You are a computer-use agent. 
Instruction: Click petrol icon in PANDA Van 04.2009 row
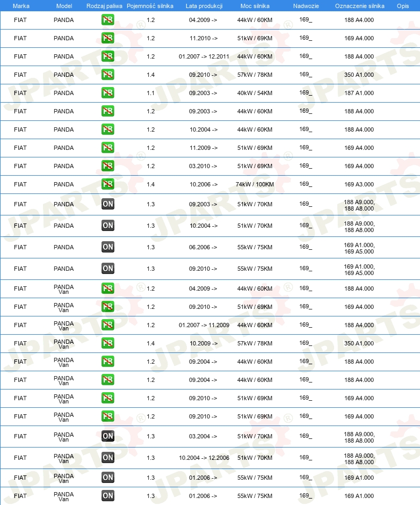click(x=107, y=288)
